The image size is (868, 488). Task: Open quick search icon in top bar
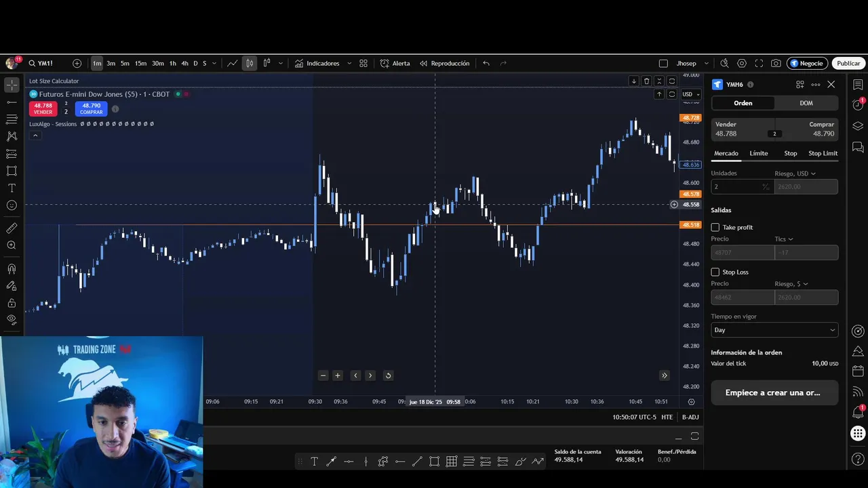(x=724, y=63)
